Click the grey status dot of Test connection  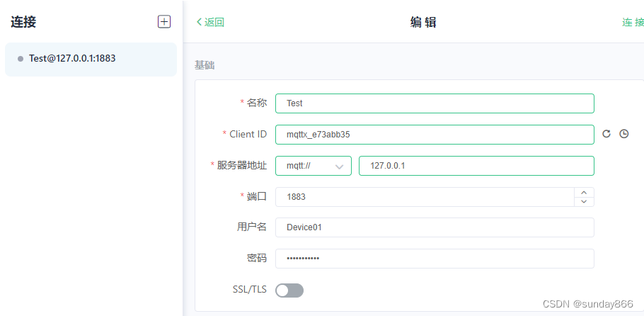pos(21,59)
